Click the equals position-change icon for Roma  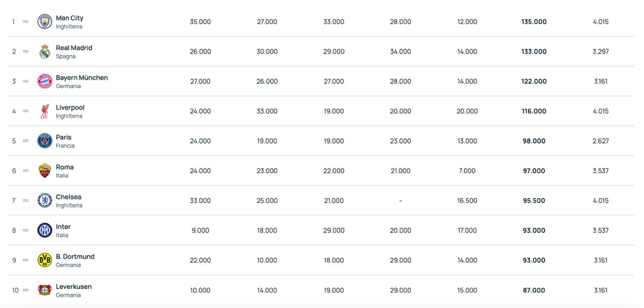click(26, 171)
